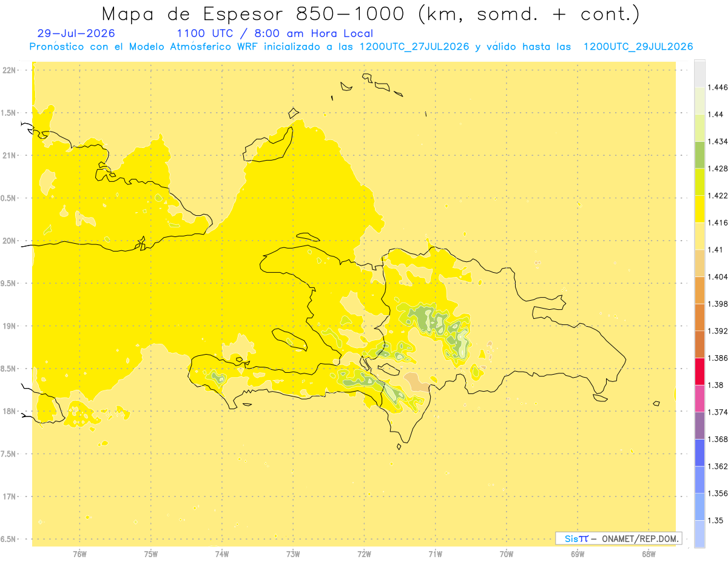Click the bright yellow legend band between 1.416 and 1.422
The width and height of the screenshot is (728, 562).
click(x=699, y=209)
